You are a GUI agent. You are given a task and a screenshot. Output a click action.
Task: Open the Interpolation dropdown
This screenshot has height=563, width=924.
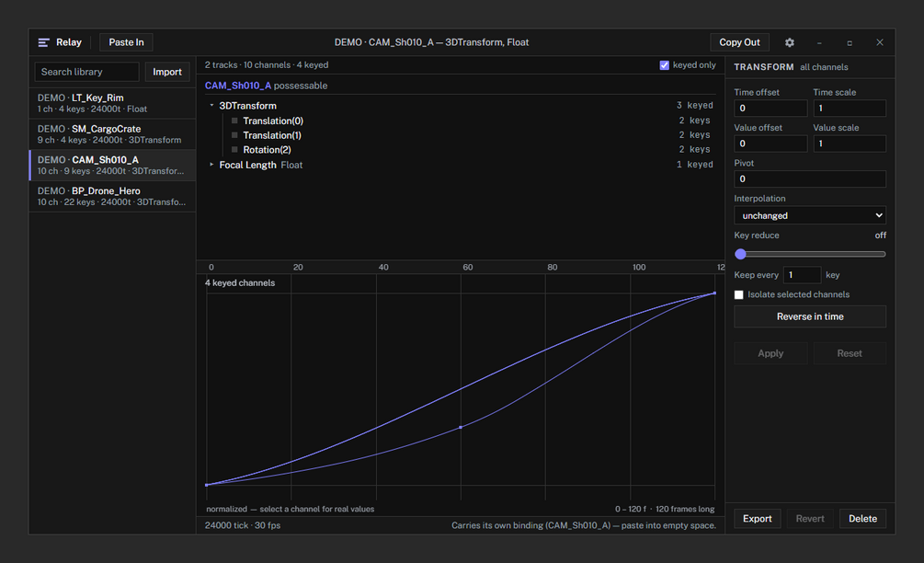pyautogui.click(x=810, y=215)
